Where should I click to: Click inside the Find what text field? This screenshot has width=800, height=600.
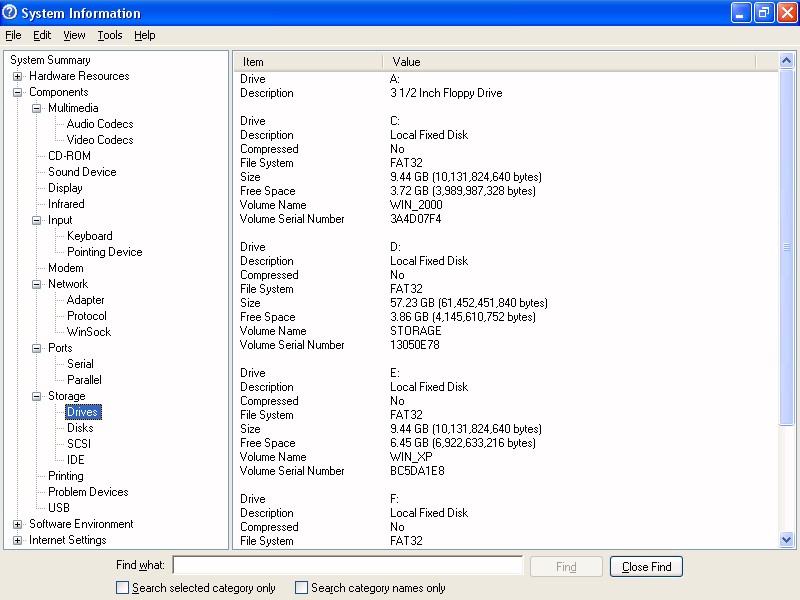point(347,566)
